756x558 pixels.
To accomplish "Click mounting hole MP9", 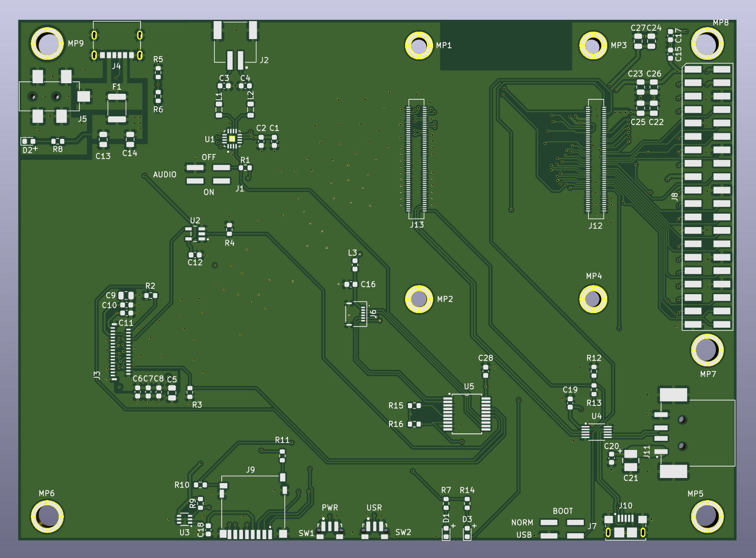I will 47,44.
